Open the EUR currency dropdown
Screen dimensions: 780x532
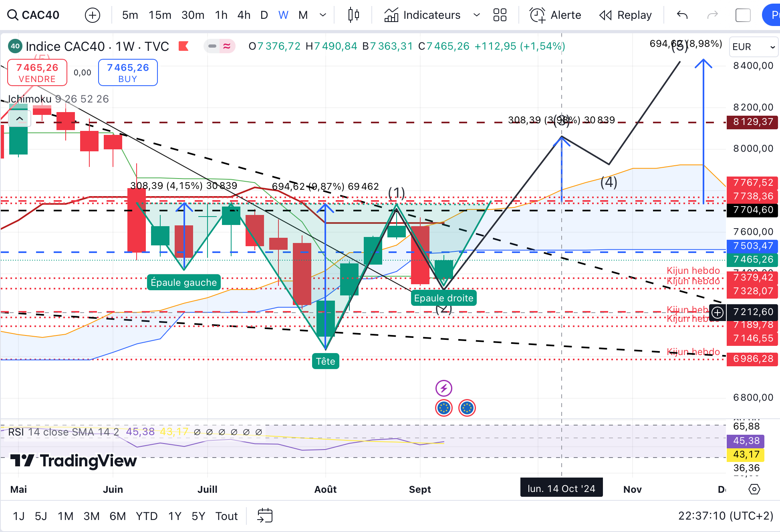point(753,47)
